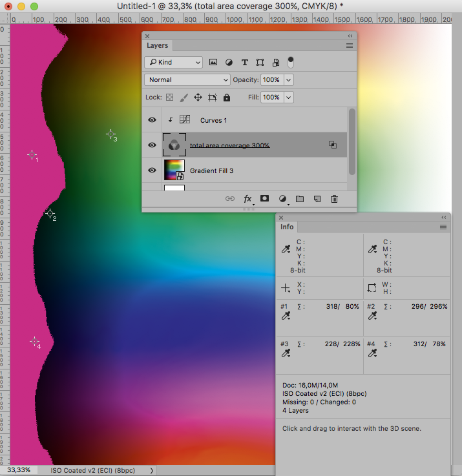The image size is (462, 476).
Task: Click the Opacity 100% field
Action: click(x=272, y=80)
